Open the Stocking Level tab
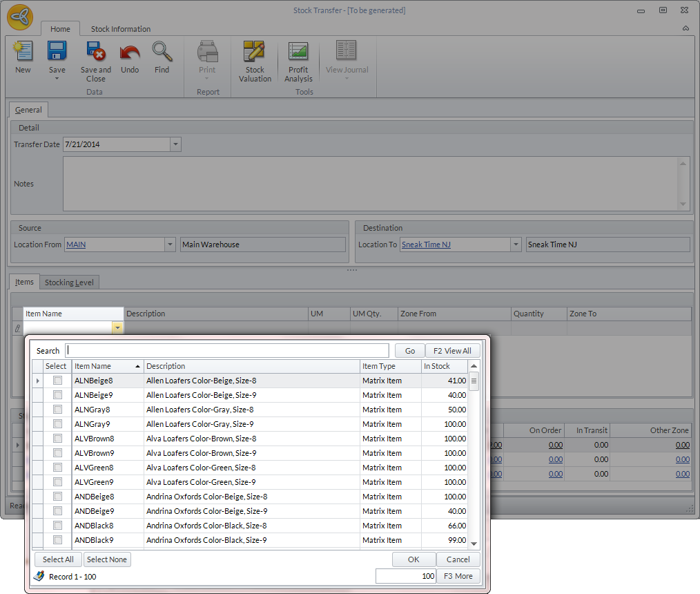The width and height of the screenshot is (700, 594). 70,282
